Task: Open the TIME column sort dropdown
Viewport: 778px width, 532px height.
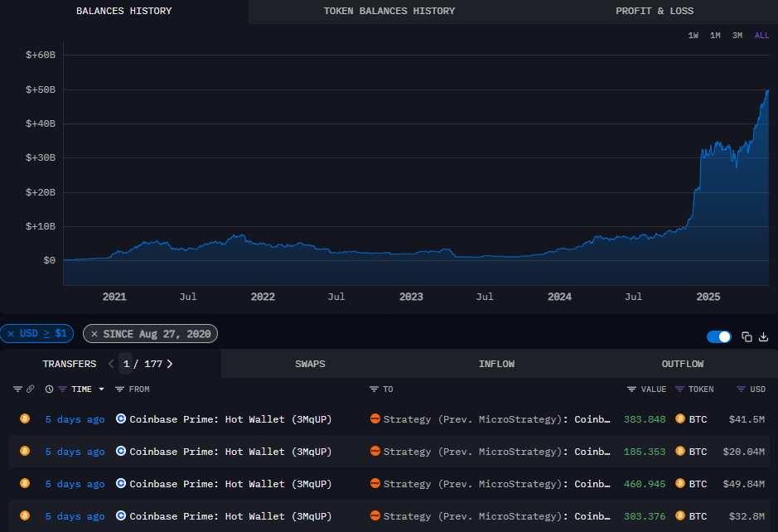Action: (102, 389)
